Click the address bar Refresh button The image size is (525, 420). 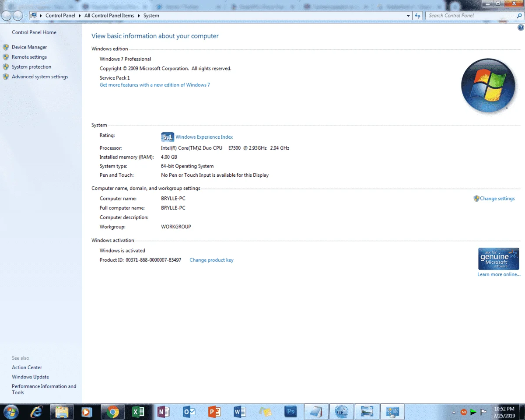pos(418,16)
